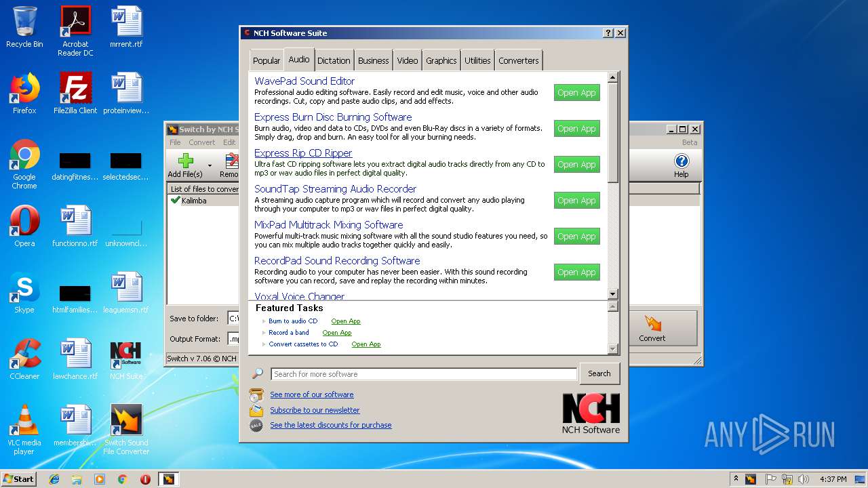
Task: Click the sale discount badge icon
Action: pyautogui.click(x=256, y=426)
